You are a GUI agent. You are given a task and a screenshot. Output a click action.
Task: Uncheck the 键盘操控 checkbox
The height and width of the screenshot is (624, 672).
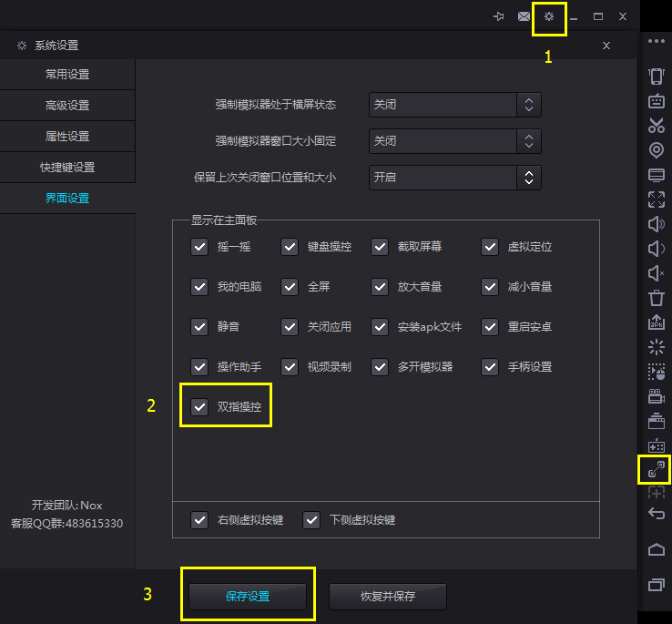290,247
